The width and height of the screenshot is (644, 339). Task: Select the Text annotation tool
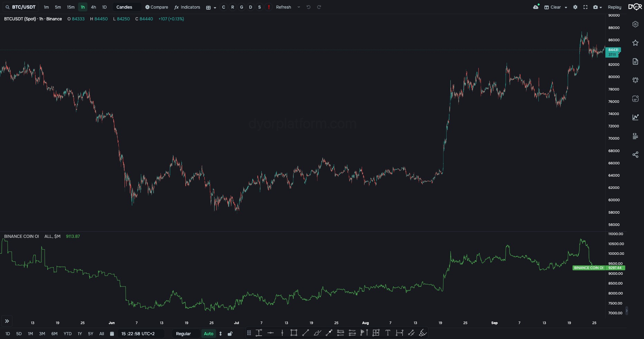click(x=388, y=333)
